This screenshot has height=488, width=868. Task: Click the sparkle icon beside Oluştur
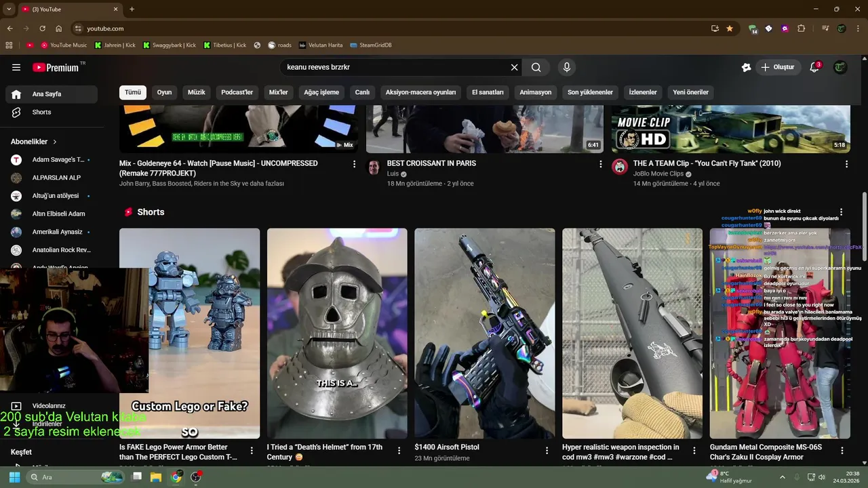(x=746, y=67)
